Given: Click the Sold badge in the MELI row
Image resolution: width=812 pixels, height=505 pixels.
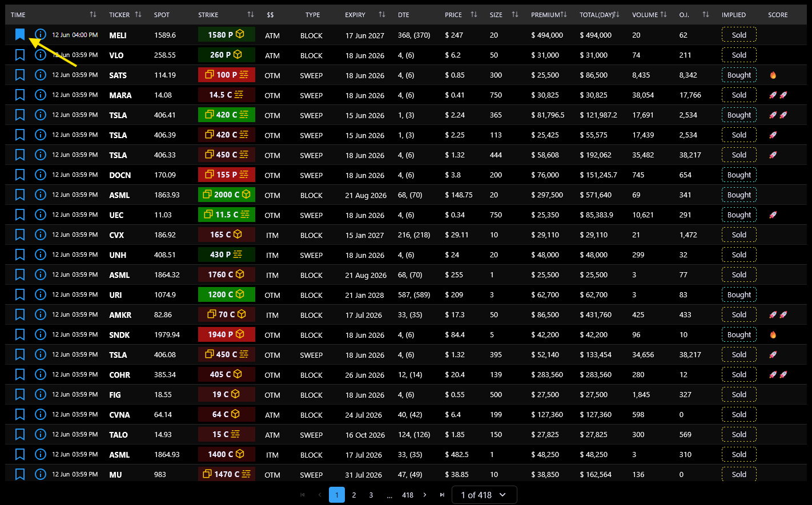Looking at the screenshot, I should click(739, 35).
